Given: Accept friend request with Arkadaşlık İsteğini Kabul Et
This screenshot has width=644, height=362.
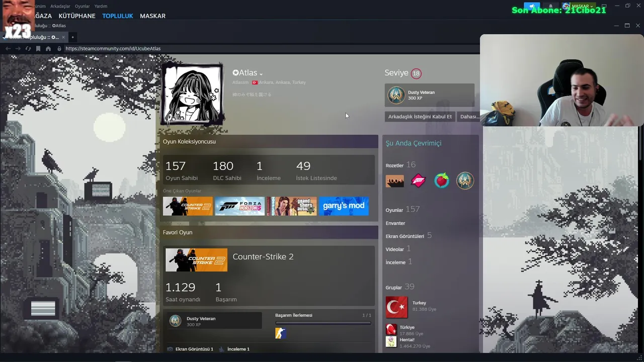Looking at the screenshot, I should (x=420, y=117).
